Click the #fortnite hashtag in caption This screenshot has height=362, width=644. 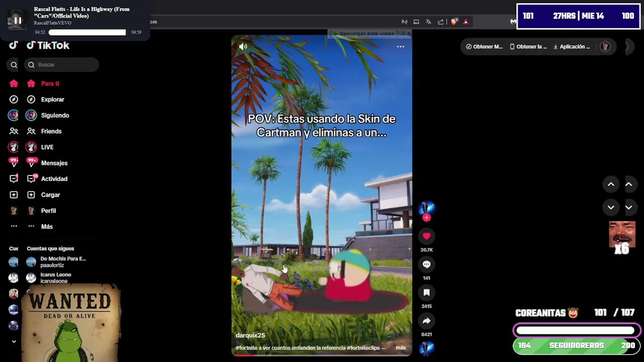click(x=247, y=347)
